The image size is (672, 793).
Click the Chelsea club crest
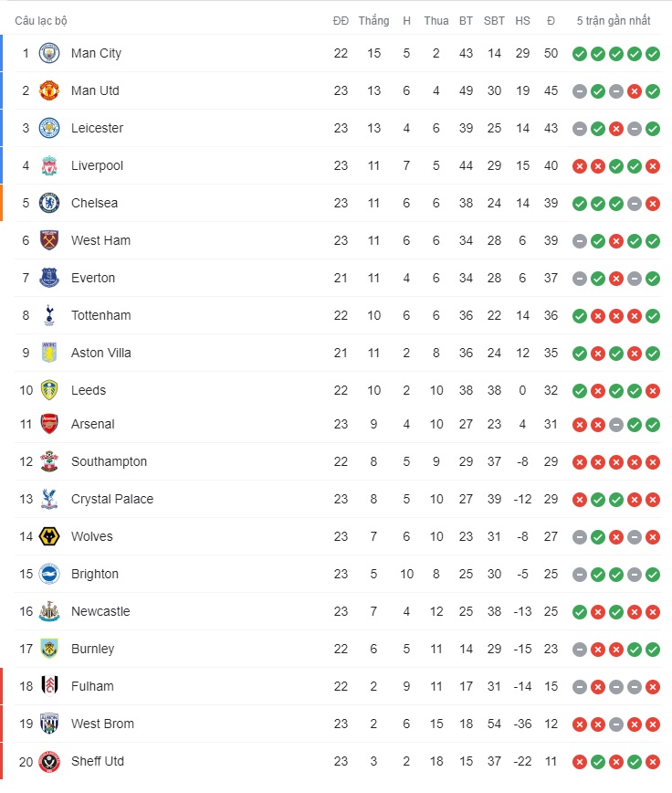49,203
